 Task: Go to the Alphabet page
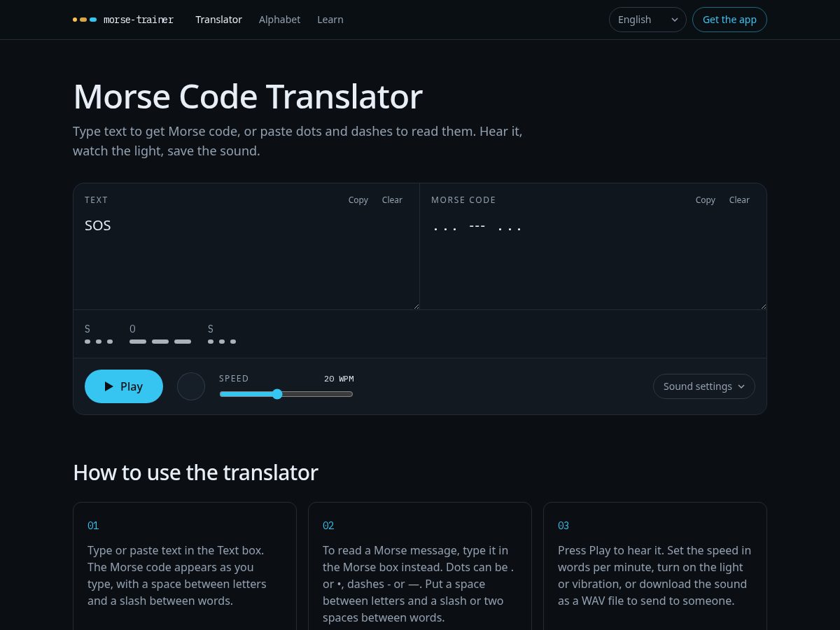point(279,20)
